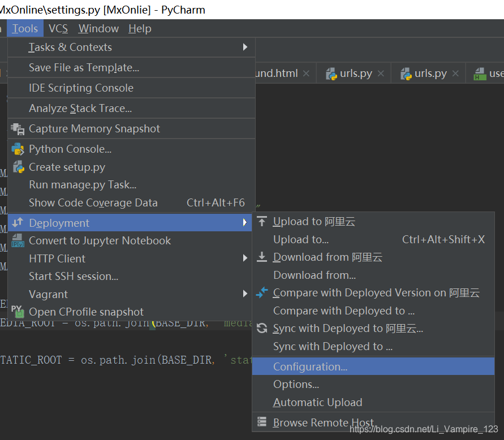Run manage.py Task menu item
Viewport: 504px width, 440px height.
click(x=131, y=185)
